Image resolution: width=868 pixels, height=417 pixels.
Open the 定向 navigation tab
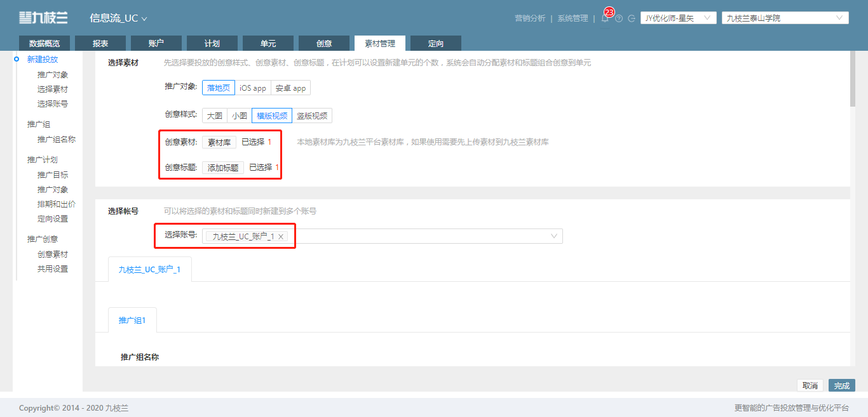[x=436, y=43]
